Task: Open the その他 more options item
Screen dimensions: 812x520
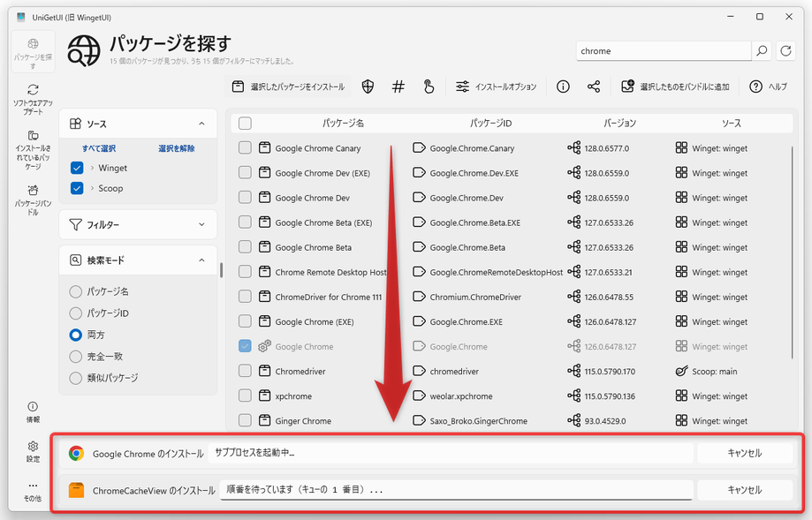Action: tap(33, 491)
